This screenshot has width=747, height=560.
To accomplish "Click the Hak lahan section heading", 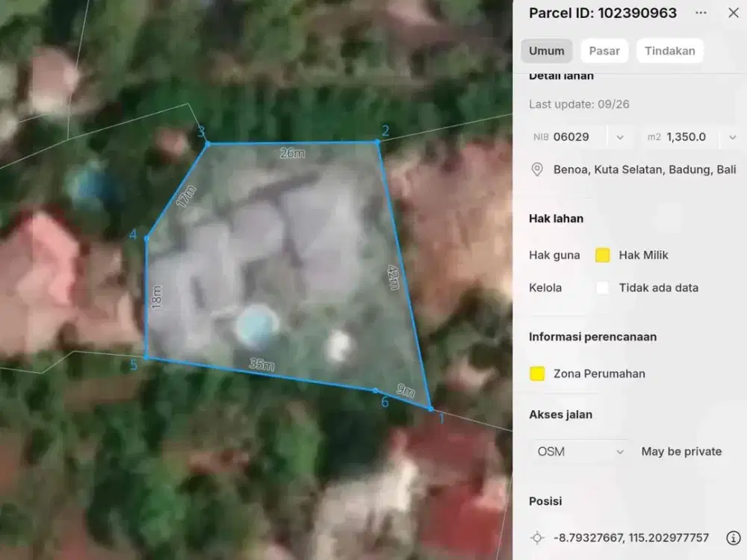I will point(556,219).
